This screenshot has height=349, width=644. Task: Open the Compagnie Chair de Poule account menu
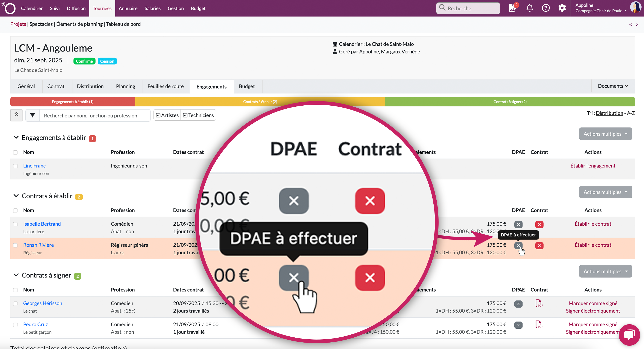coord(601,11)
